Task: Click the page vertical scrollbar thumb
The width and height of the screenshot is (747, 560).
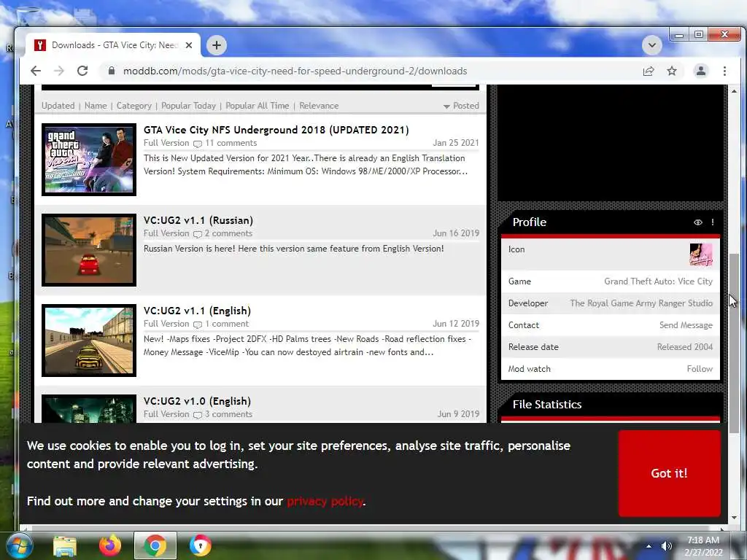Action: [x=734, y=343]
